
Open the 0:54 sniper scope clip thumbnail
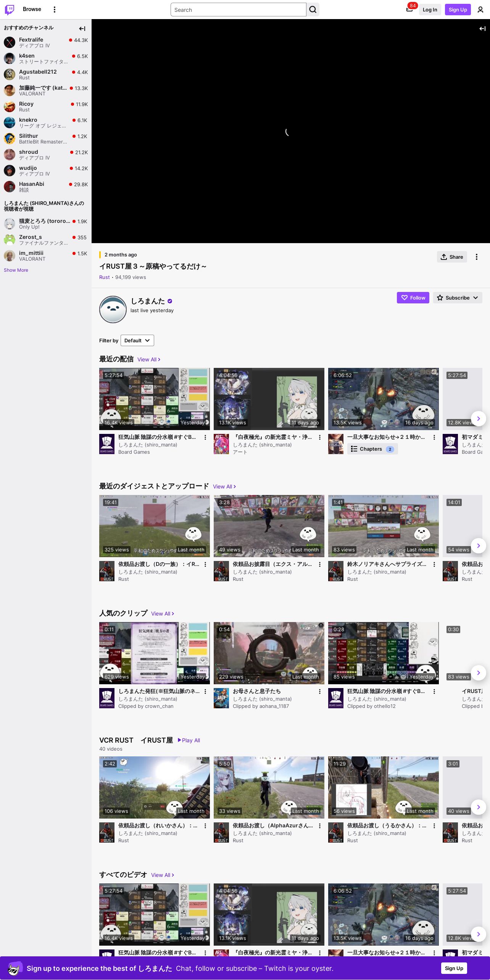[x=269, y=653]
